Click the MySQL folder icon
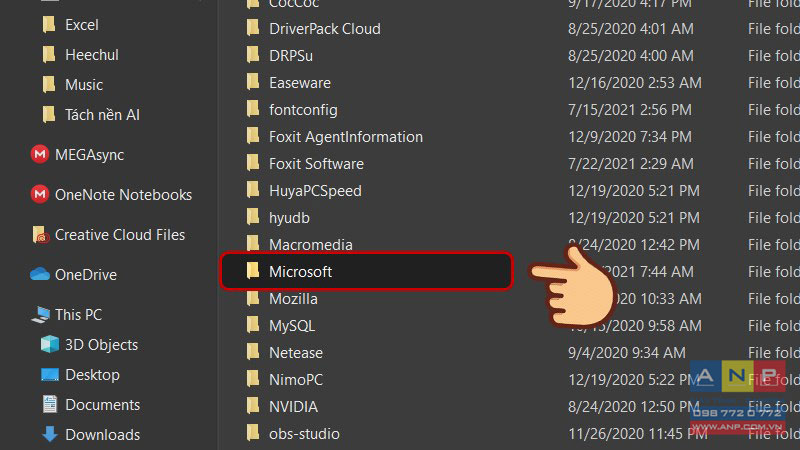800x450 pixels. [x=253, y=325]
